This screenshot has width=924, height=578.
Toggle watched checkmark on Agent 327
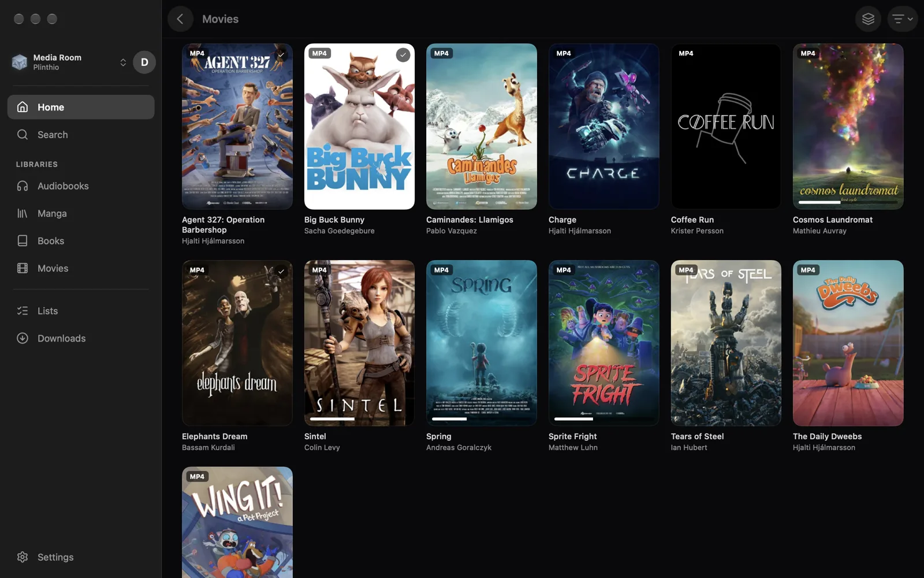[281, 55]
